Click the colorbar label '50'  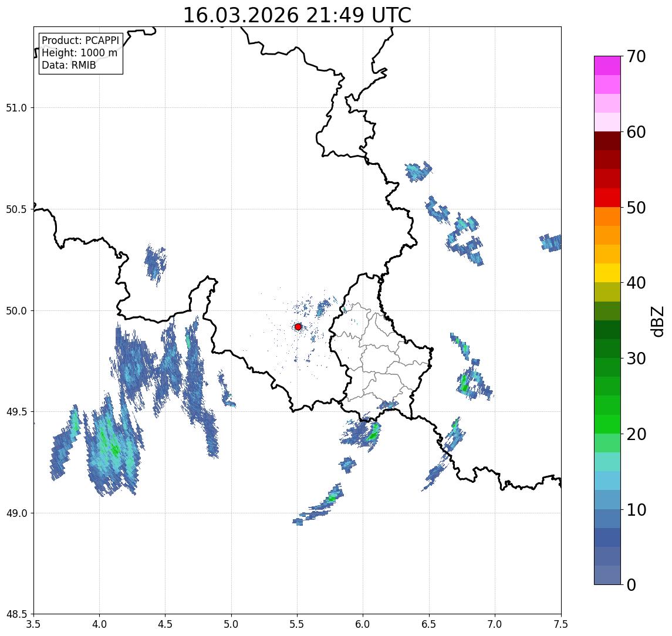pos(636,208)
